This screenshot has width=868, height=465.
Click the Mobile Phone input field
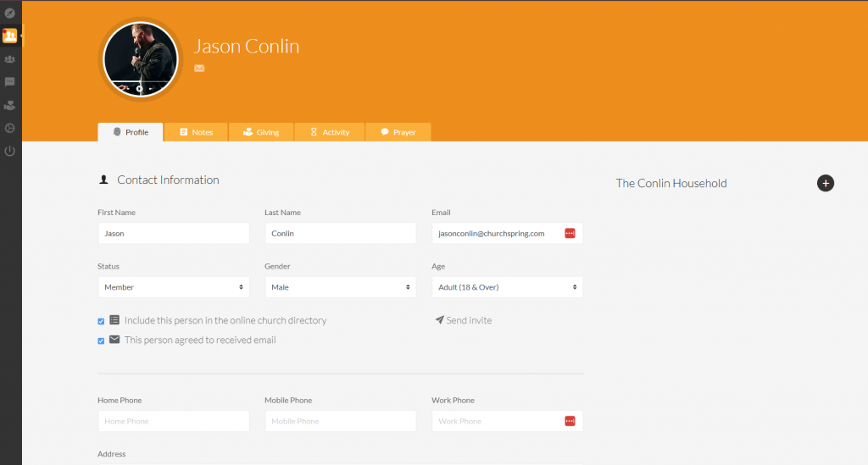point(341,421)
